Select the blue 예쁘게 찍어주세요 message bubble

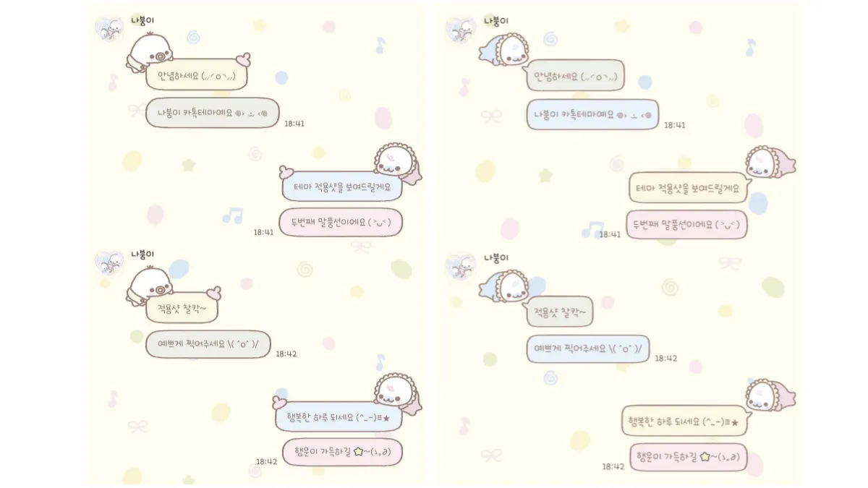(x=588, y=348)
